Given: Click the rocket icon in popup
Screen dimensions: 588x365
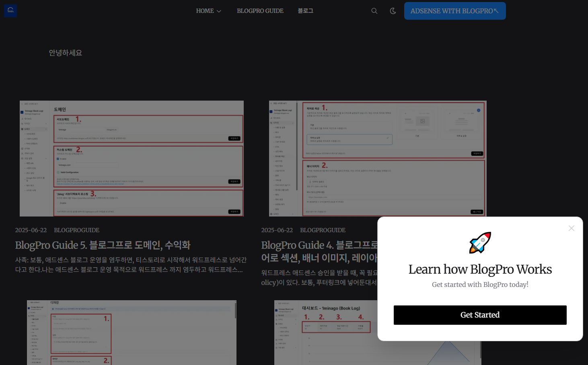Looking at the screenshot, I should 480,243.
